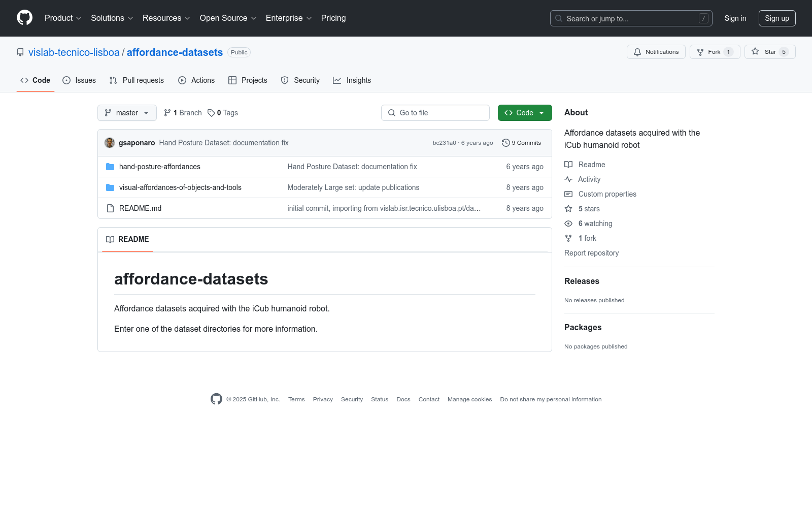Click the Sign in link
Image resolution: width=812 pixels, height=508 pixels.
coord(735,18)
